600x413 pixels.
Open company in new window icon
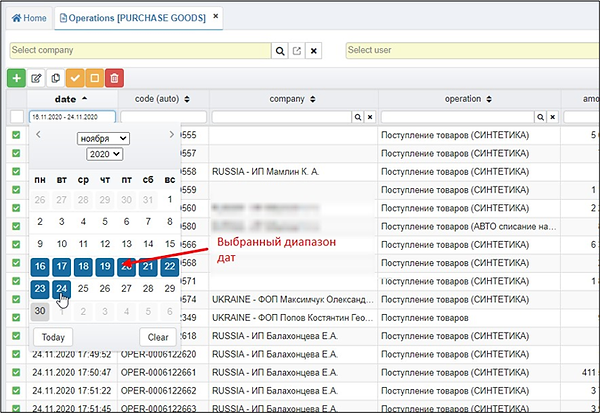[x=297, y=51]
